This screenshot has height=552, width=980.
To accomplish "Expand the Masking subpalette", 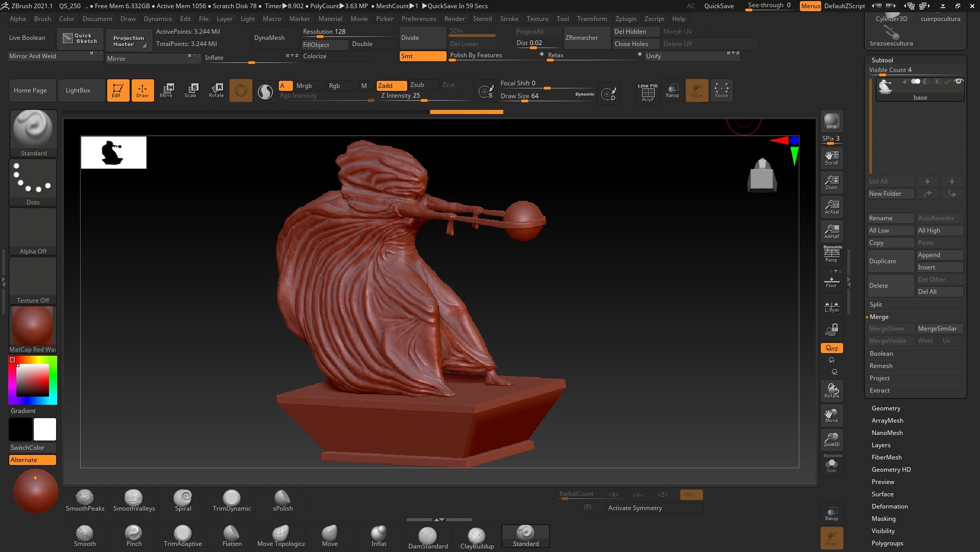I will [883, 519].
